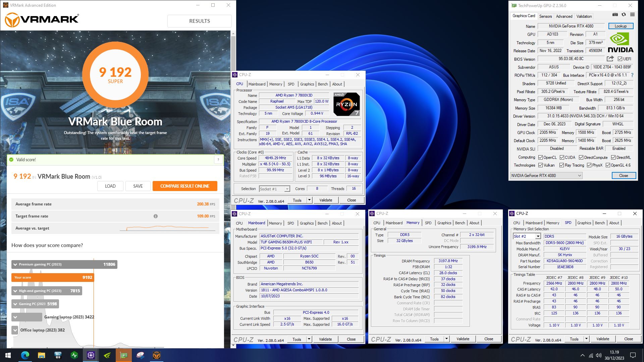Click COMPARE RESULT ONLINE
The width and height of the screenshot is (644, 362).
pyautogui.click(x=185, y=186)
